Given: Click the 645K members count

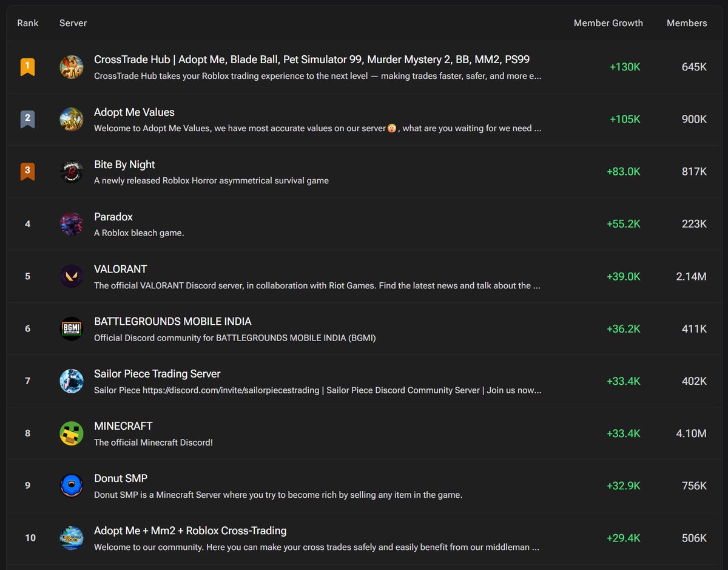Looking at the screenshot, I should coord(694,67).
